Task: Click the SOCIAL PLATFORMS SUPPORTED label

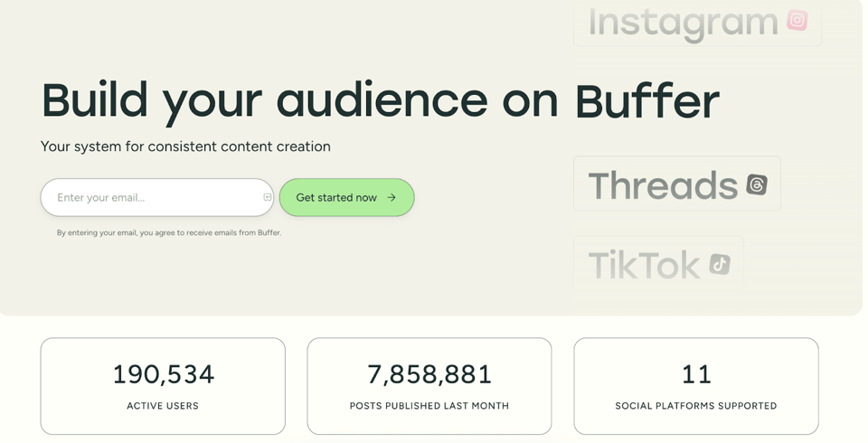Action: pos(696,406)
